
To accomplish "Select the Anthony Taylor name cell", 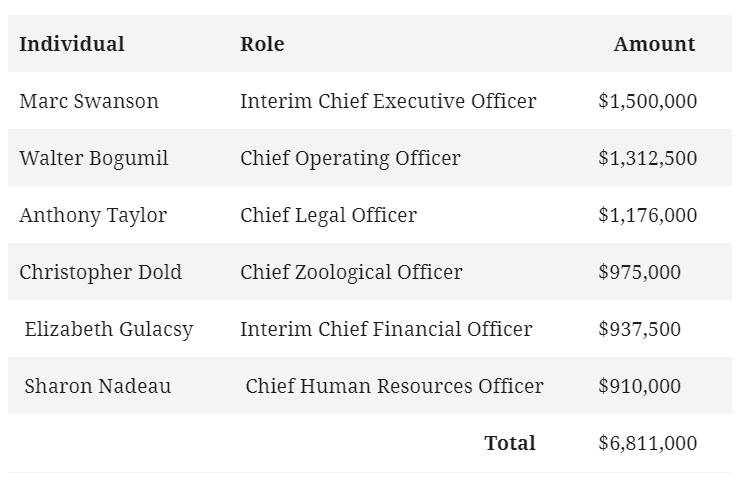I will 93,215.
